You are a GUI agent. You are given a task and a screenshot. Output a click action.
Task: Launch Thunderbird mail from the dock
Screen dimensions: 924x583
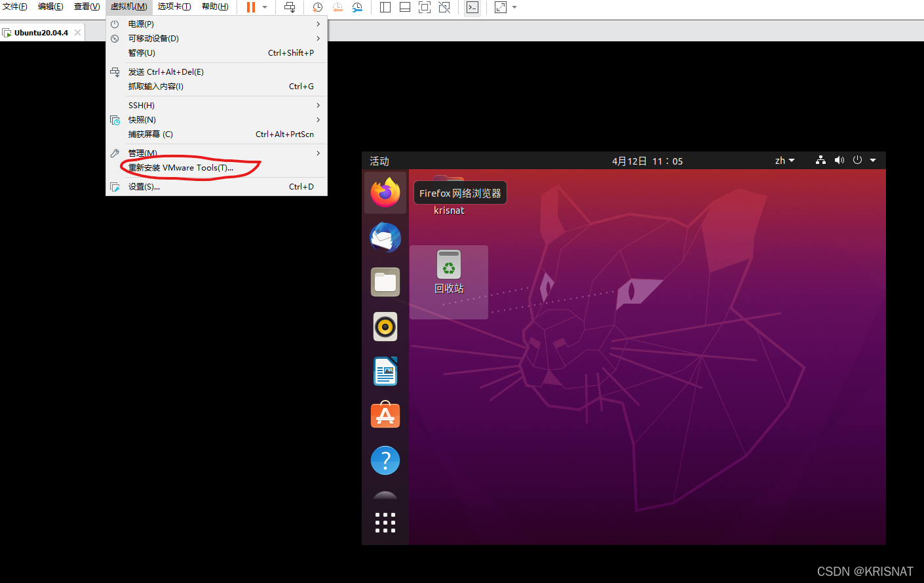click(385, 237)
